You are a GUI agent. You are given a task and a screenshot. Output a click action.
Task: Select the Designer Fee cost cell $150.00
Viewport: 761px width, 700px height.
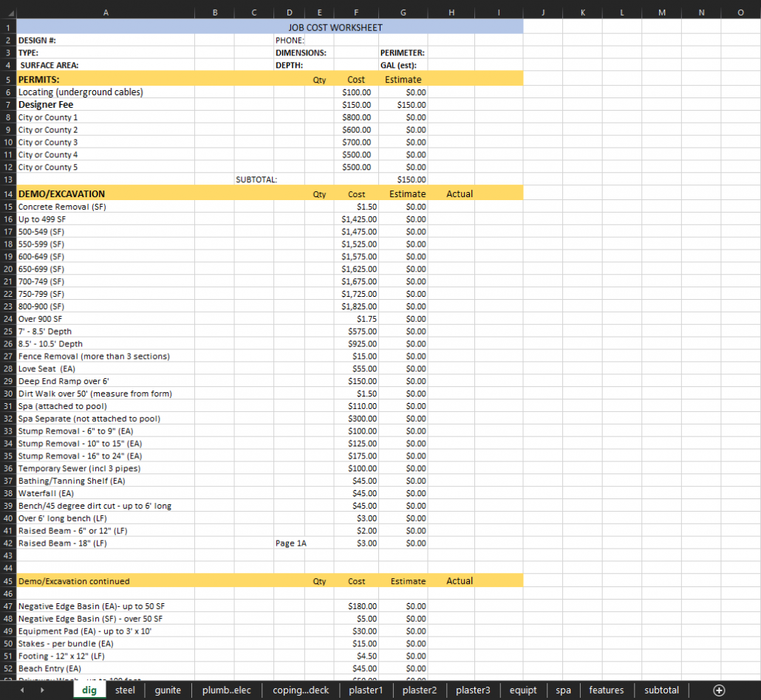pos(356,105)
